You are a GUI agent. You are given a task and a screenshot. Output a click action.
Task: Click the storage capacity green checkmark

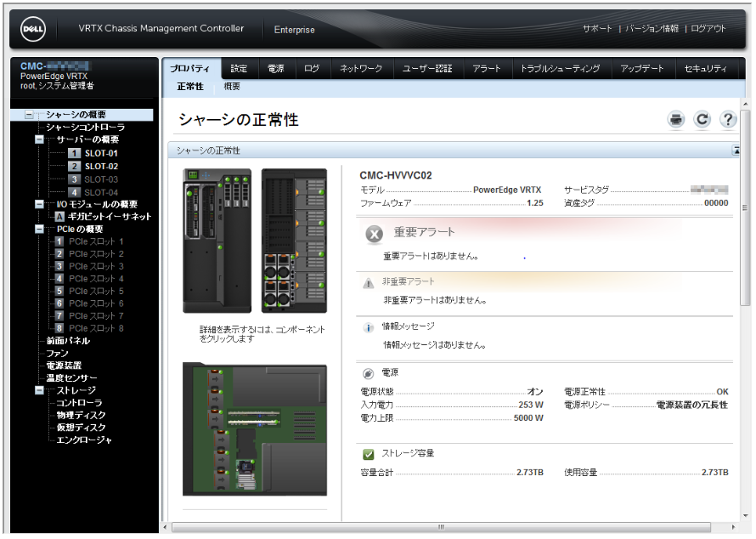click(x=368, y=454)
